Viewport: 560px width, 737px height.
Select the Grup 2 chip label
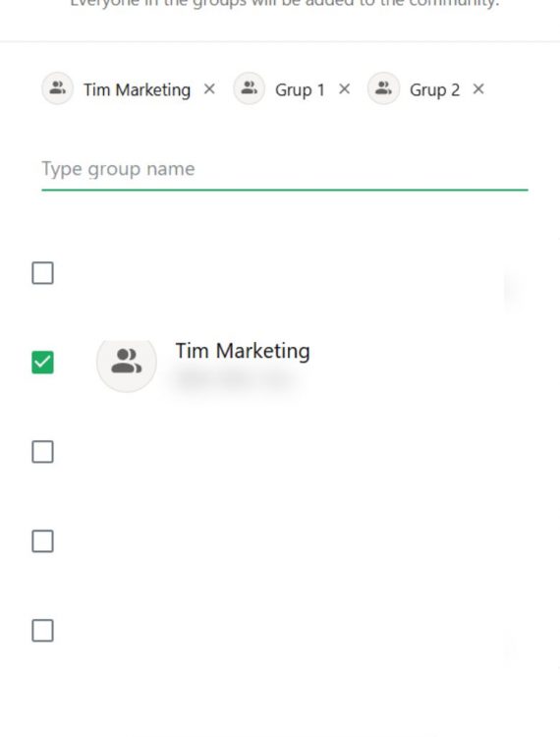[434, 89]
